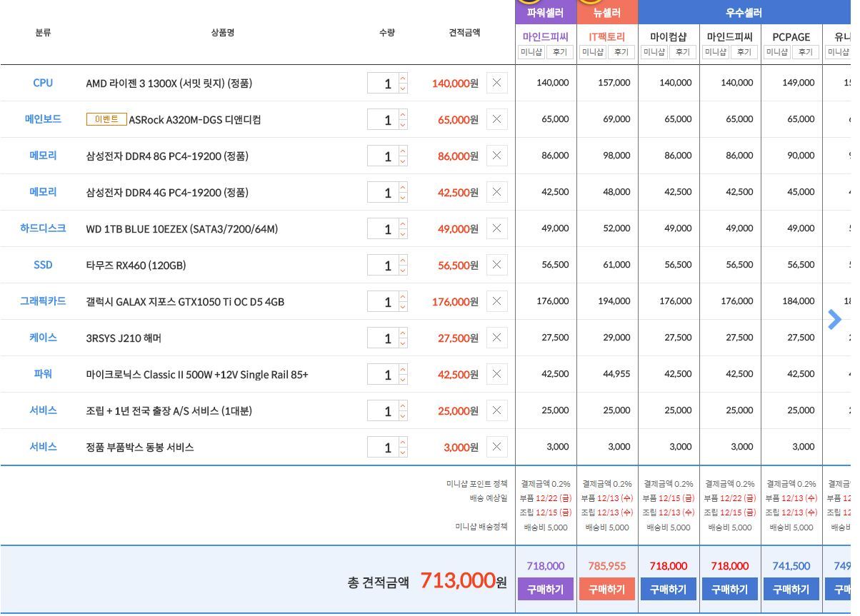Decrease quantity of the DDR4 8G memory
The image size is (860, 616).
403,161
